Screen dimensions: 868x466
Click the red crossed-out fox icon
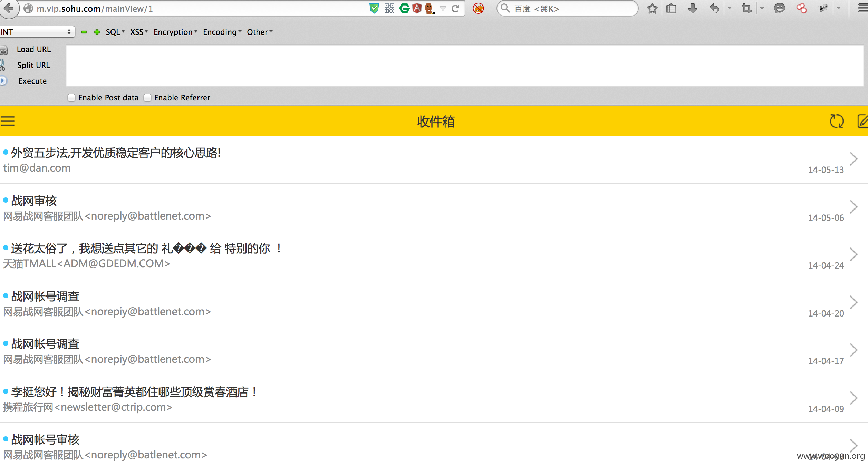478,8
